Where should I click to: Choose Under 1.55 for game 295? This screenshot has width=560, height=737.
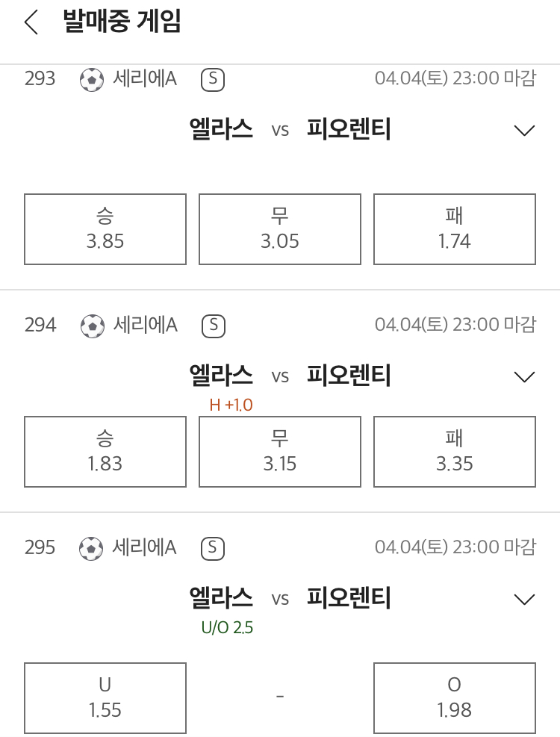(x=105, y=698)
